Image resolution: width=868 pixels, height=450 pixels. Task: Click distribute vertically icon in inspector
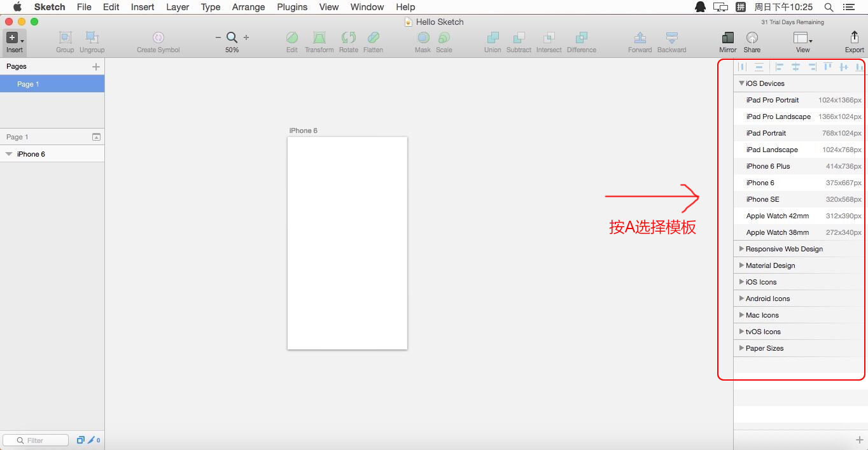point(759,66)
